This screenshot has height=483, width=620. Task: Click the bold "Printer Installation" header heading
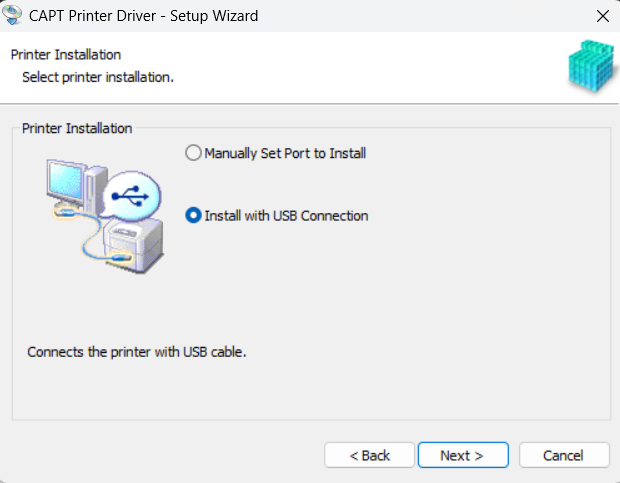[x=65, y=54]
